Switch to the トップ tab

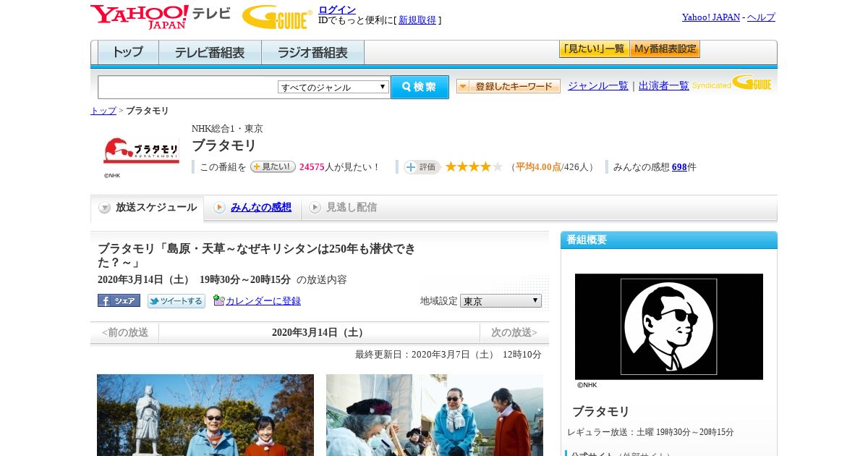(x=128, y=52)
